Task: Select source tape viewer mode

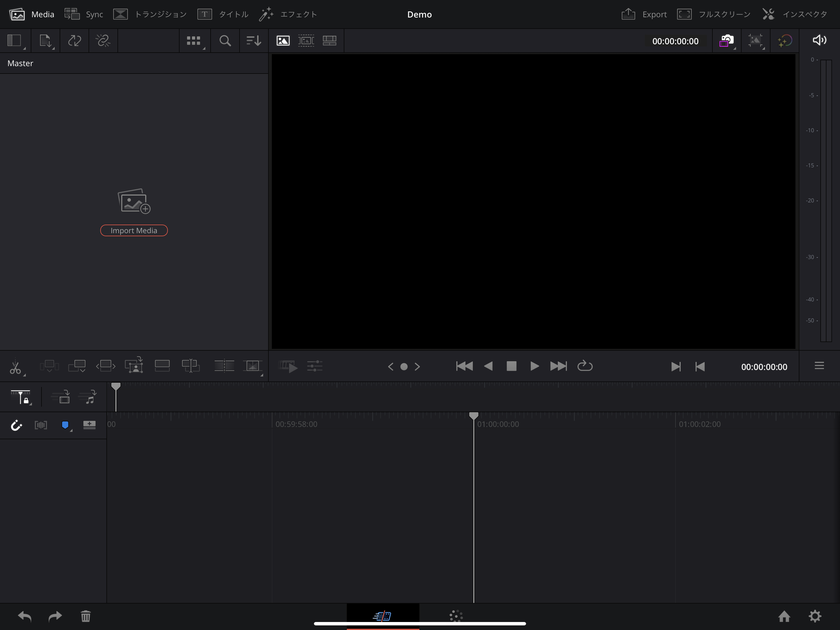Action: [306, 41]
